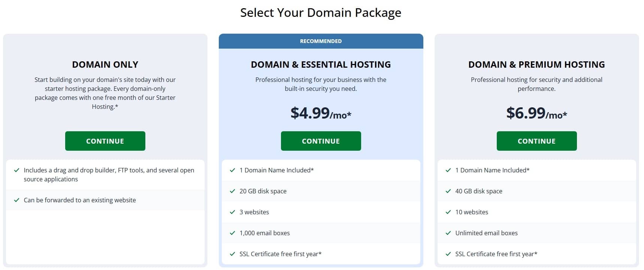Click Continue under Domain & Premium Hosting
The width and height of the screenshot is (644, 270).
tap(536, 141)
